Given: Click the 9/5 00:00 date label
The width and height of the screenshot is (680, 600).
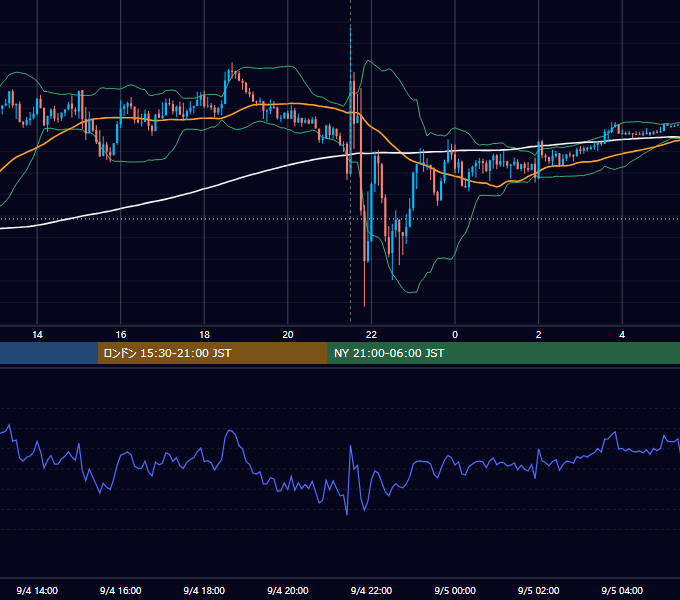Looking at the screenshot, I should click(x=455, y=590).
